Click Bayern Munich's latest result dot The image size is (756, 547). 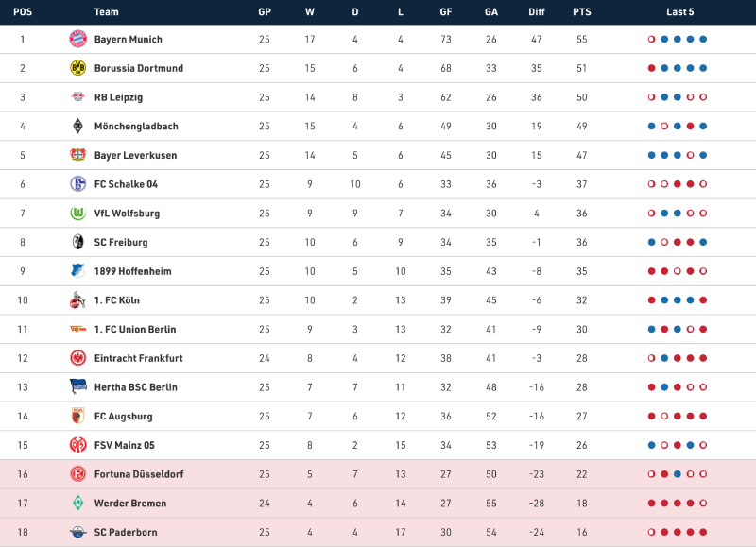(703, 40)
